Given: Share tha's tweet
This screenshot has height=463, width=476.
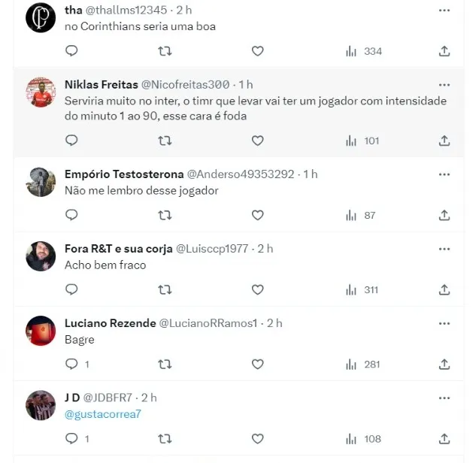Looking at the screenshot, I should click(444, 51).
